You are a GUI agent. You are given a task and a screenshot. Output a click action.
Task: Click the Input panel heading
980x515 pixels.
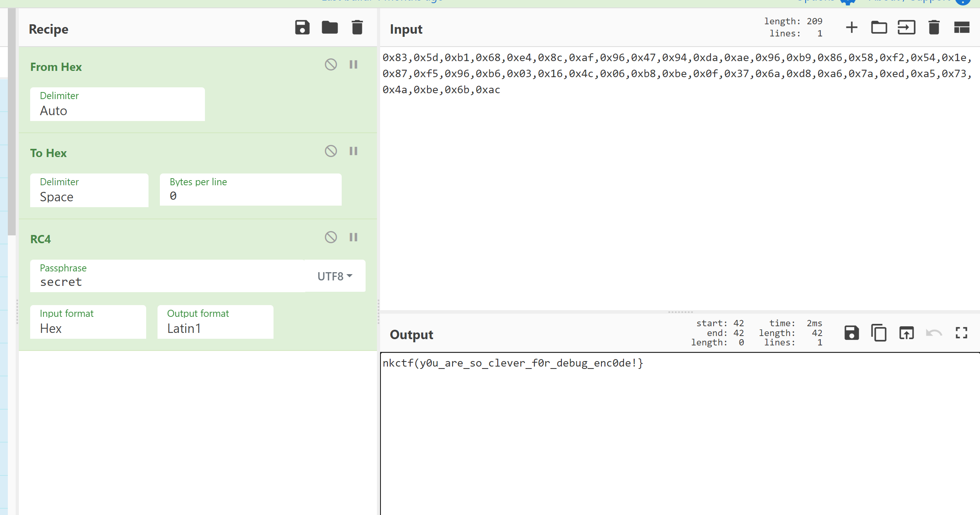click(x=406, y=29)
